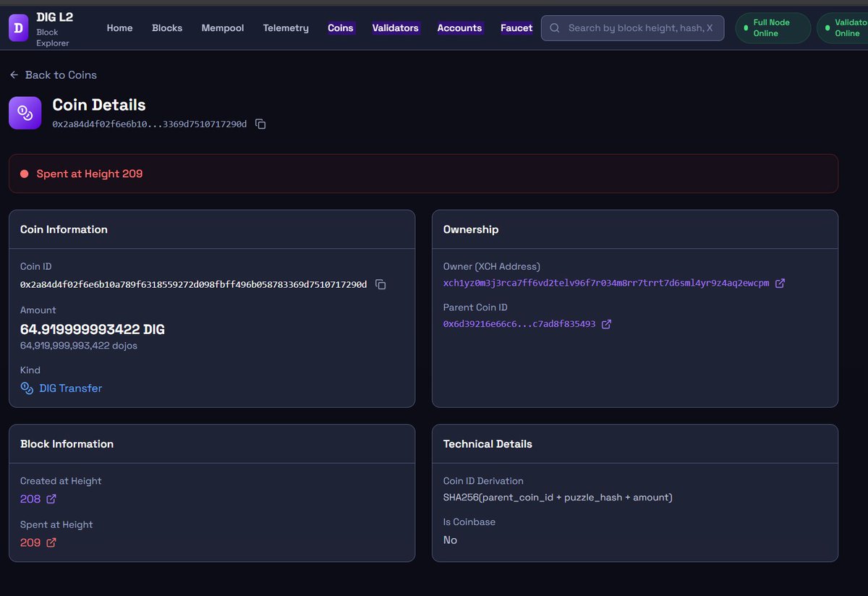Open the Faucet page
868x596 pixels.
click(516, 28)
